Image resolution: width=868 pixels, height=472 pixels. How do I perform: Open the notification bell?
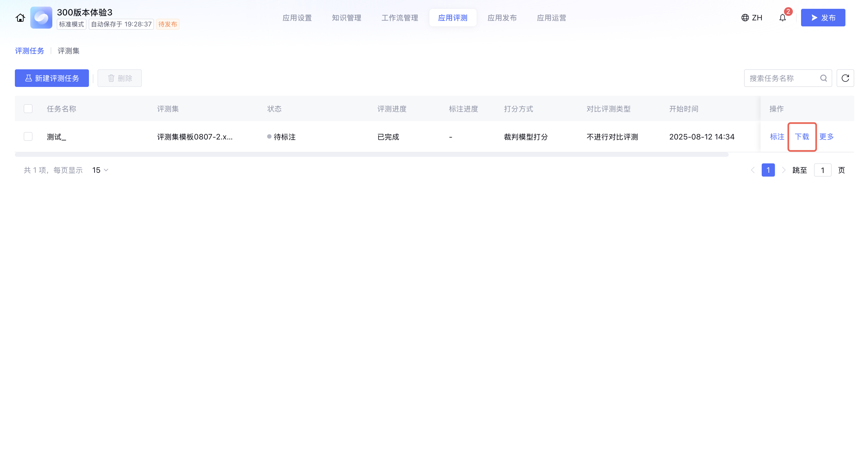point(782,18)
